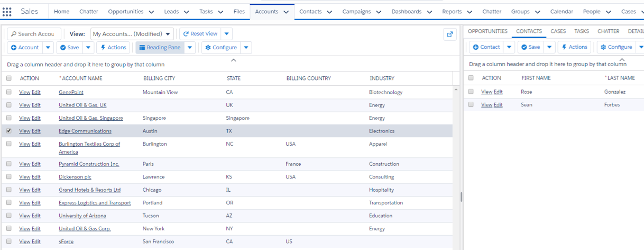The width and height of the screenshot is (644, 250).
Task: Click Save in the accounts toolbar
Action: click(70, 47)
